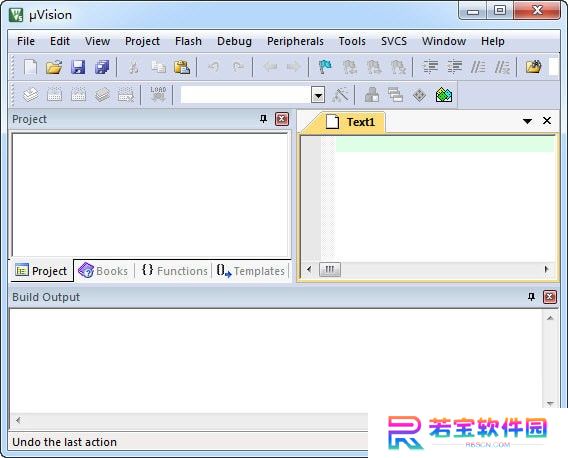Cut selection with scissors icon
568x458 pixels.
134,67
